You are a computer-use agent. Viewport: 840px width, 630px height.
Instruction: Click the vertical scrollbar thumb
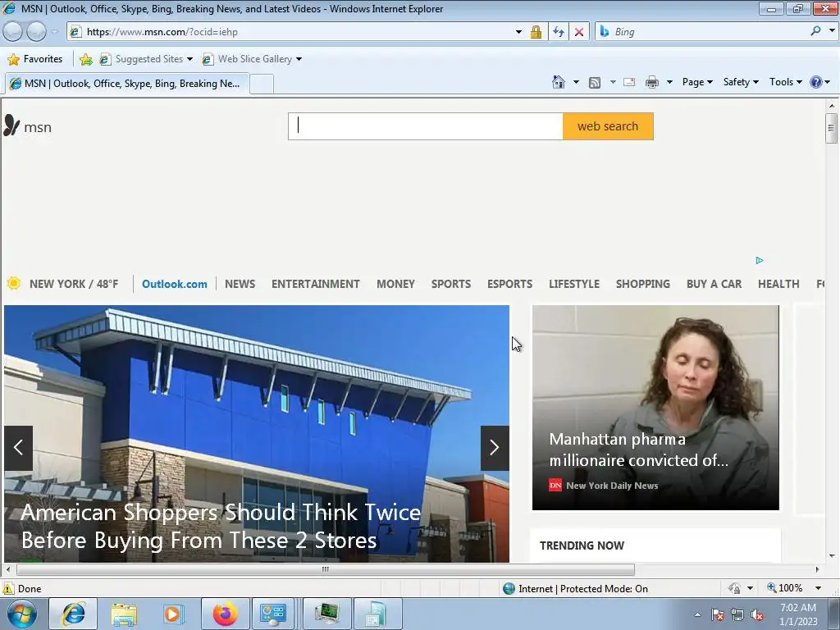pos(831,129)
